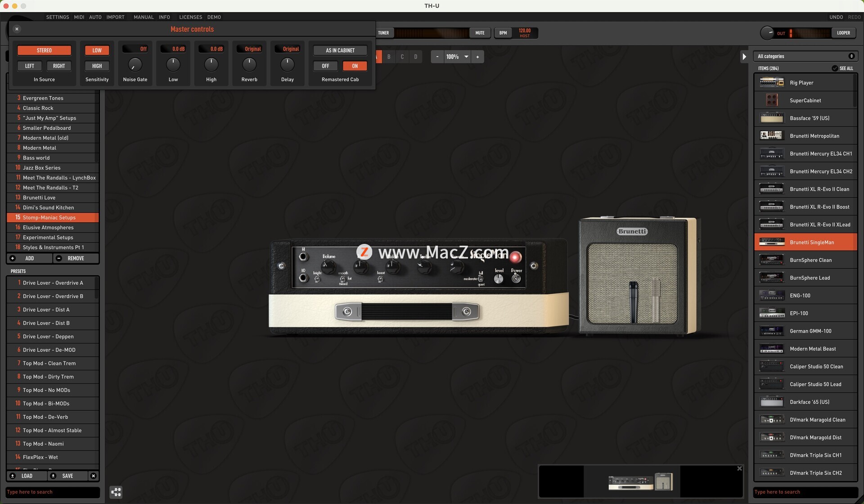Set cab mode to AS IN CABINET
Image resolution: width=864 pixels, height=504 pixels.
[340, 50]
